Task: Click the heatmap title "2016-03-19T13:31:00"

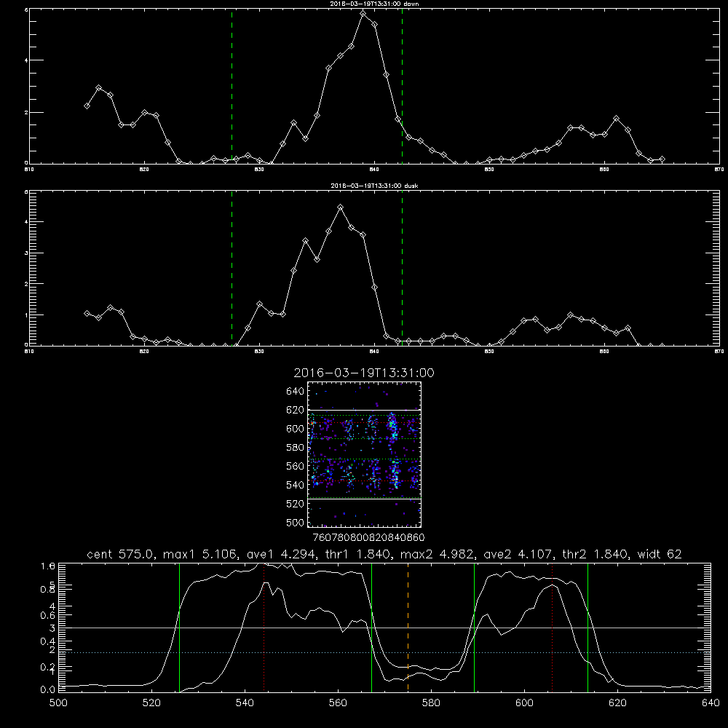Action: (x=364, y=373)
